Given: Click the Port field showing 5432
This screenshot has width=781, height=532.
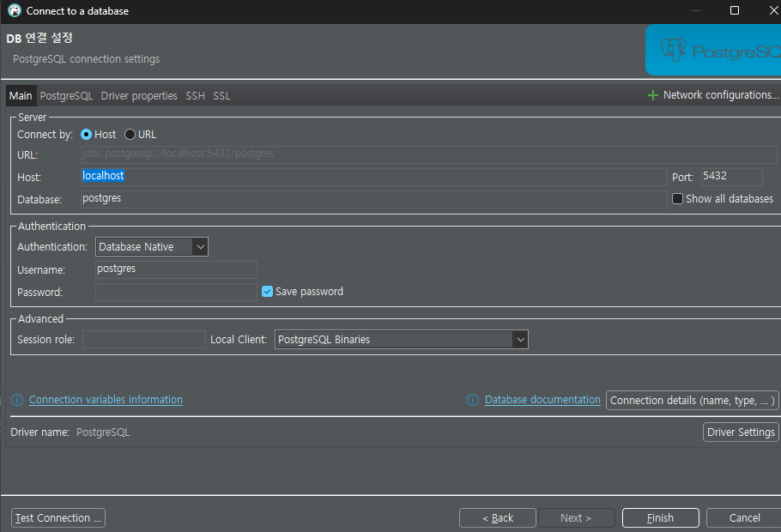Looking at the screenshot, I should click(x=732, y=177).
